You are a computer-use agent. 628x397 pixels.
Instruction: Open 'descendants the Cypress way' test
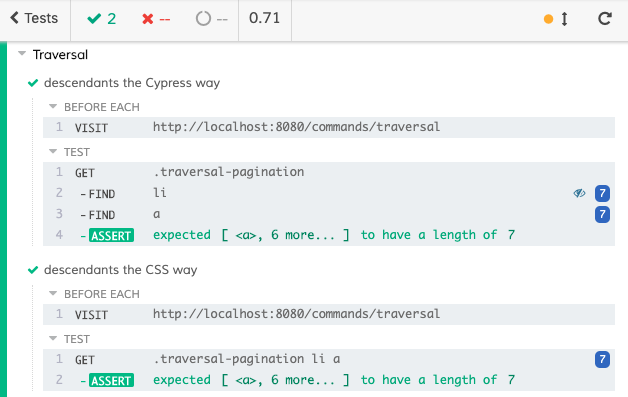coord(132,83)
